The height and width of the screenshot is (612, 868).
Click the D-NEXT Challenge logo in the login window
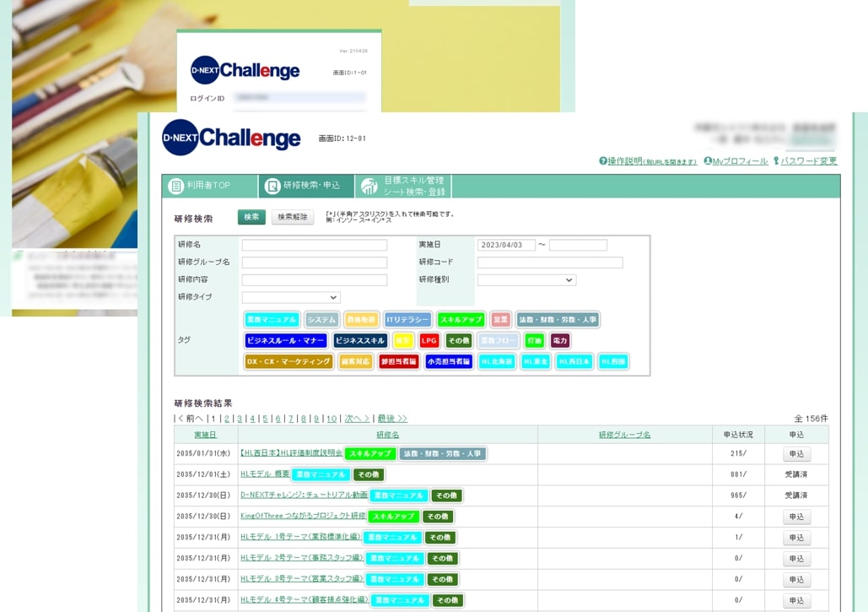click(x=245, y=70)
